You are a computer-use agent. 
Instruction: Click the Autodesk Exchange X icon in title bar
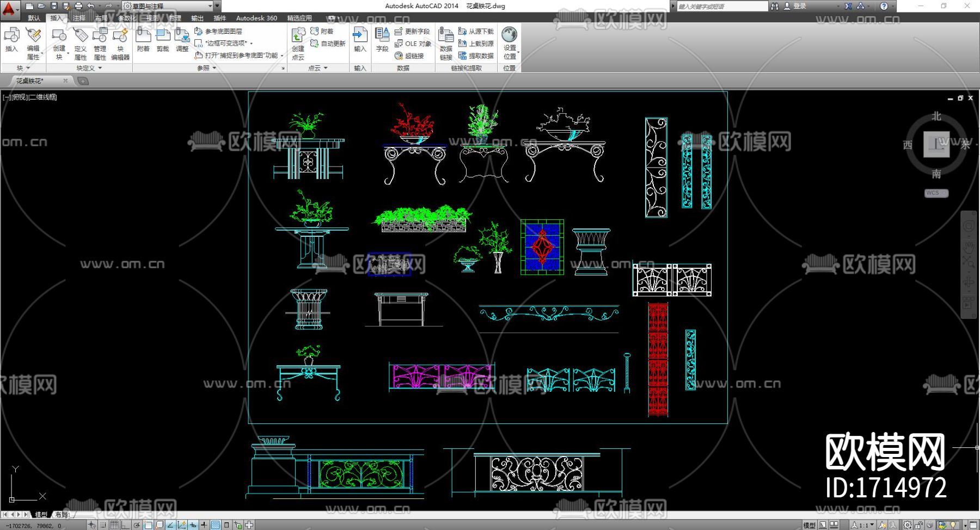point(848,6)
